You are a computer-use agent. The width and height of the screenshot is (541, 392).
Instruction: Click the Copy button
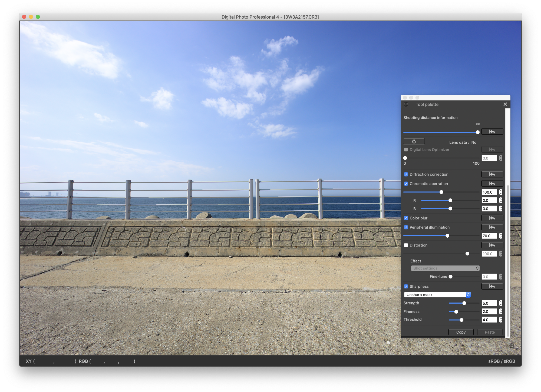pos(461,332)
